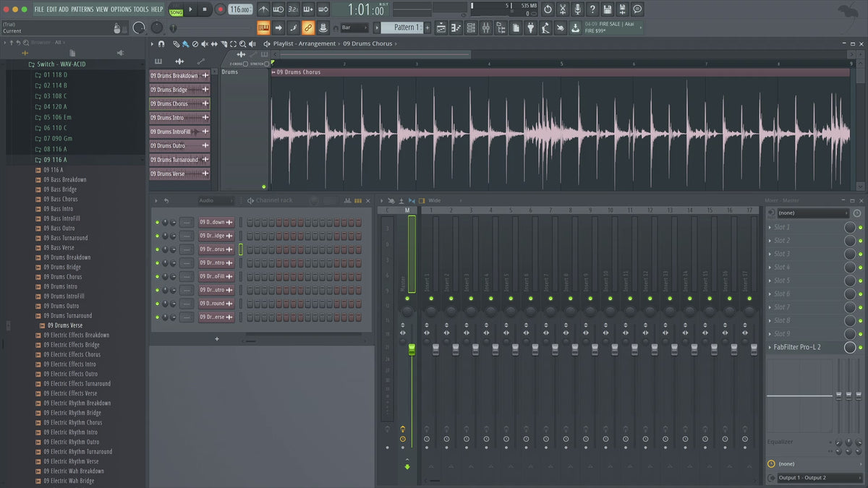Click the record button in the transport bar
This screenshot has height=488, width=868.
(220, 9)
